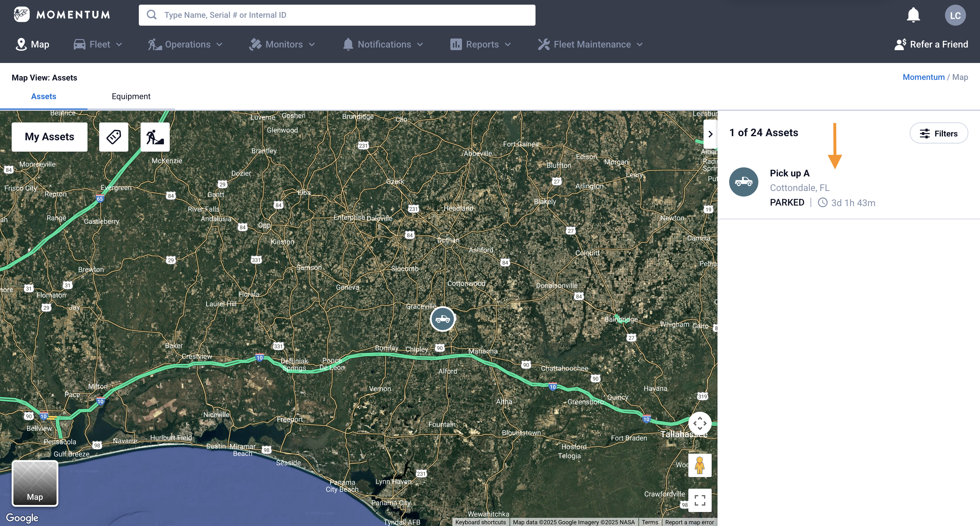Select the pickup truck marker on the map

[x=442, y=319]
